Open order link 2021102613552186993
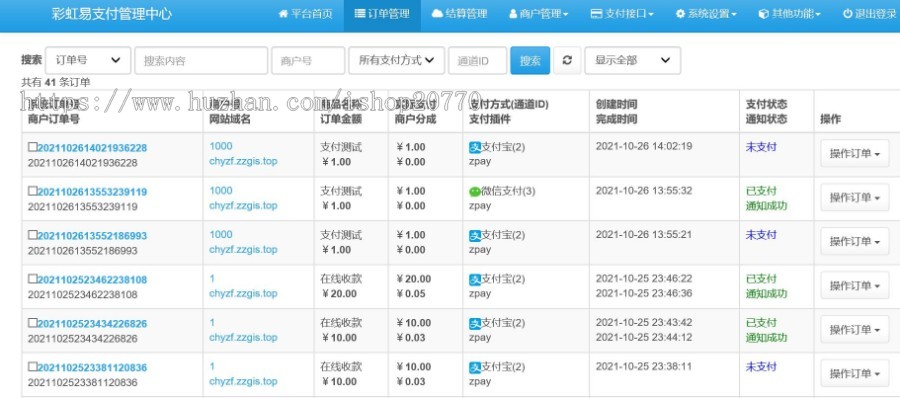 click(92, 235)
